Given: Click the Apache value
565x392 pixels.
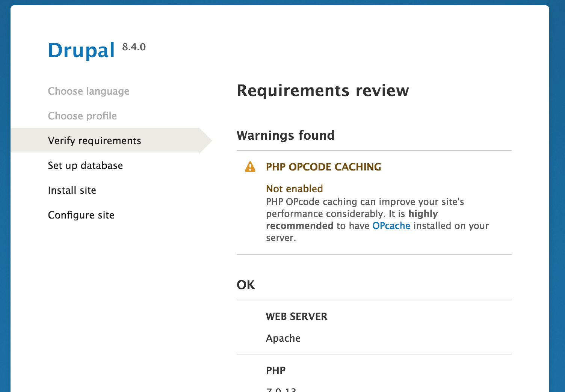Looking at the screenshot, I should tap(283, 338).
